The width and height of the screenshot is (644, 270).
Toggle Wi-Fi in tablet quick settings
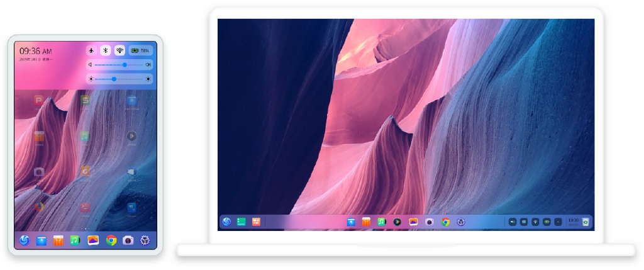[119, 50]
